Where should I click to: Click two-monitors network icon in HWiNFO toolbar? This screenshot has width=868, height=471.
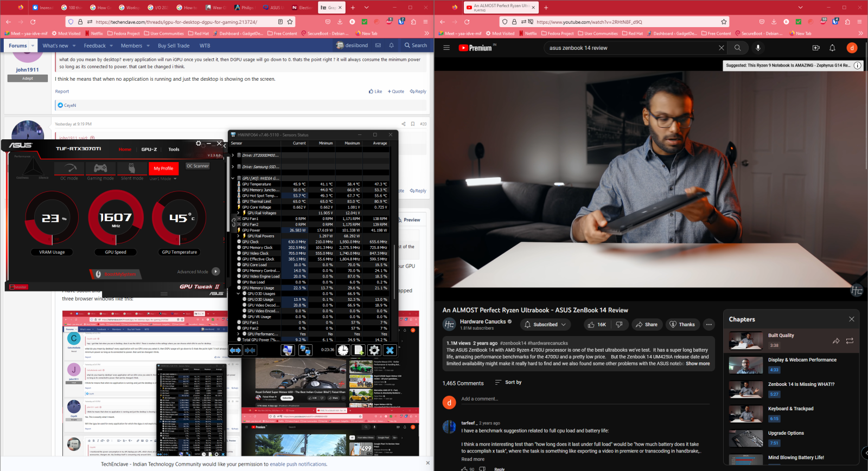coord(305,350)
